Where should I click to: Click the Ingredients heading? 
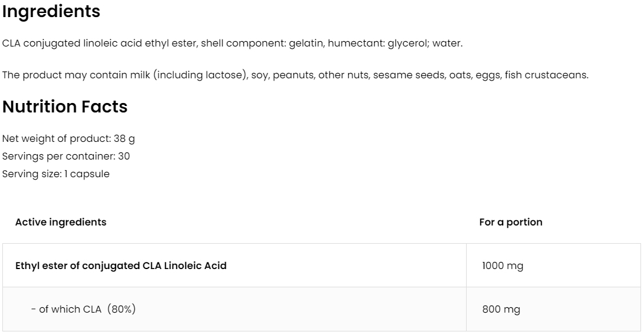coord(51,12)
